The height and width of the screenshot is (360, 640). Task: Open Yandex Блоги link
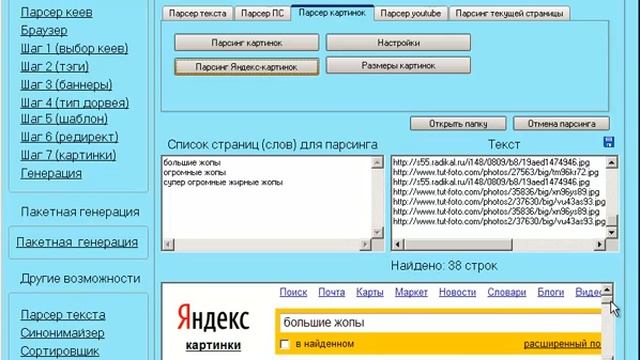[x=550, y=292]
